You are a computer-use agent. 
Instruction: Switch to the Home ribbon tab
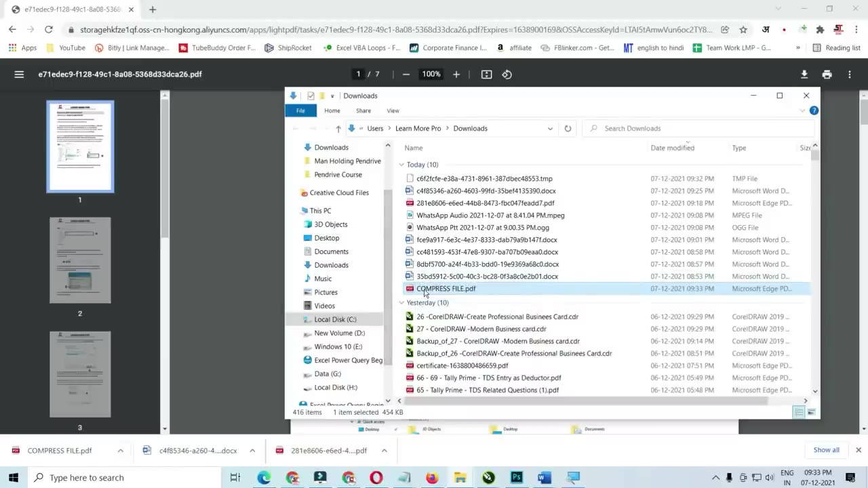click(x=332, y=110)
